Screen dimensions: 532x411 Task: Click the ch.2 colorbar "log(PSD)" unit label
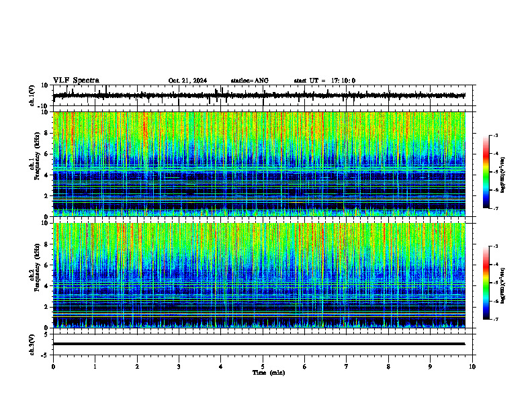[503, 285]
